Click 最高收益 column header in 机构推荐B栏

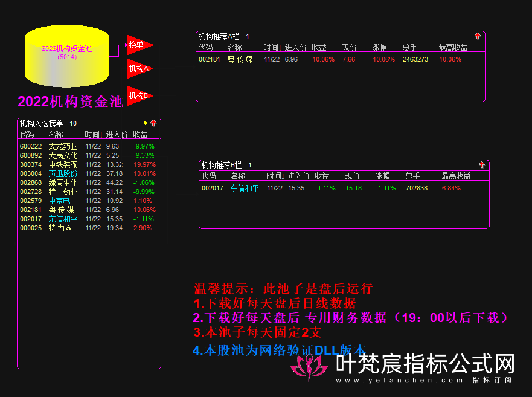[x=457, y=176]
